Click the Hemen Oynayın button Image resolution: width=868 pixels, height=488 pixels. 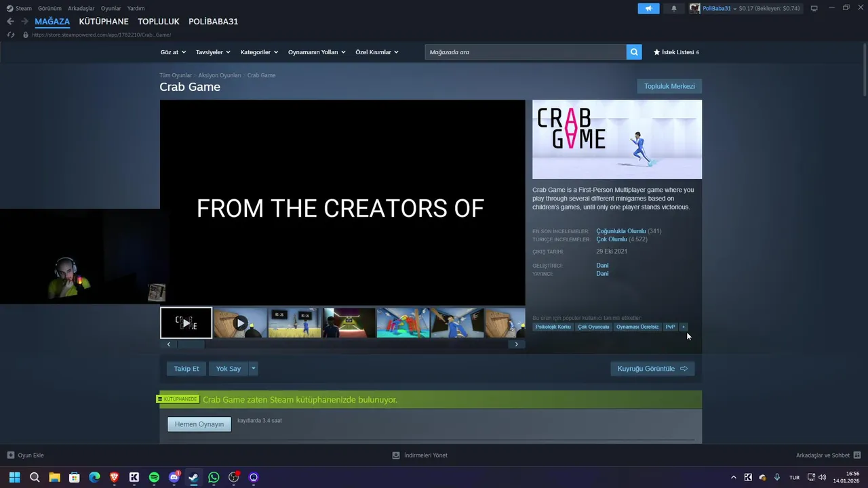(199, 424)
